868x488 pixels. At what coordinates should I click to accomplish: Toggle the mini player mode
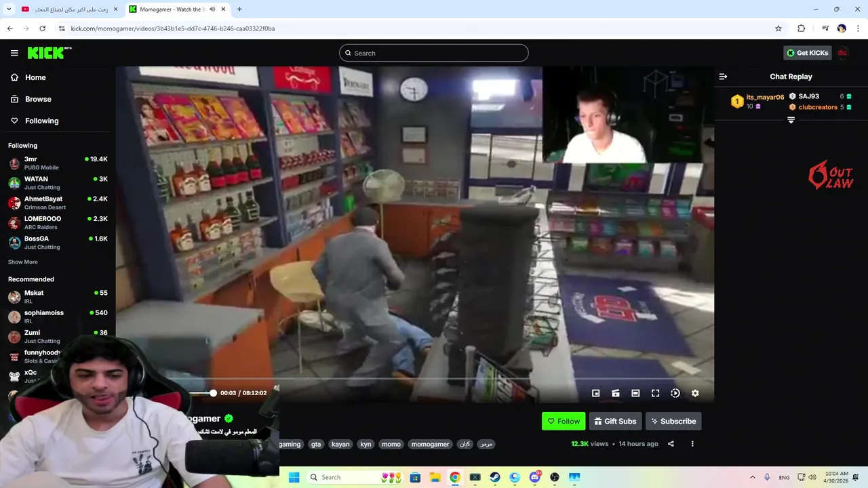[595, 393]
